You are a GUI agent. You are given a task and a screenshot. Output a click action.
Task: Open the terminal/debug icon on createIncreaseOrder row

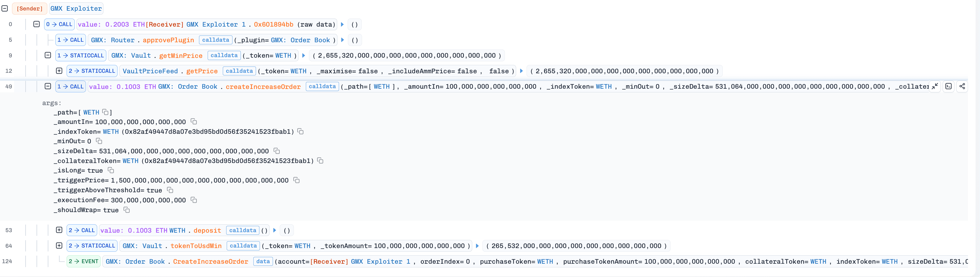tap(948, 86)
